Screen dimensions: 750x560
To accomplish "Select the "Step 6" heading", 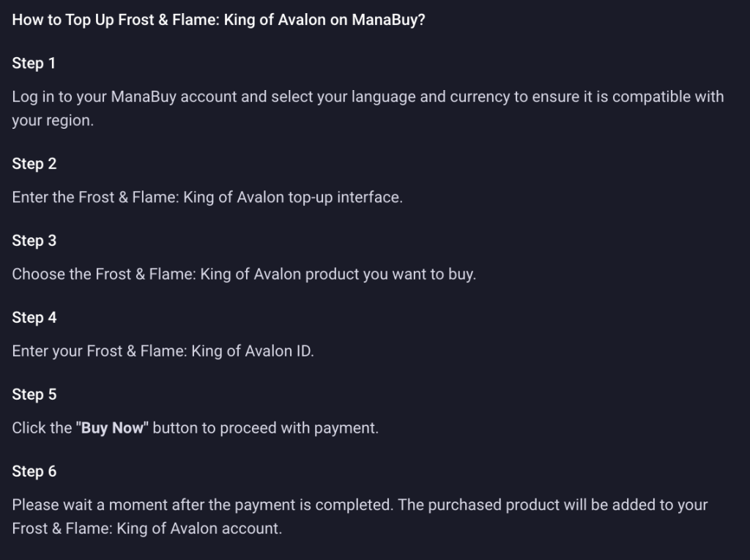I will (x=34, y=471).
